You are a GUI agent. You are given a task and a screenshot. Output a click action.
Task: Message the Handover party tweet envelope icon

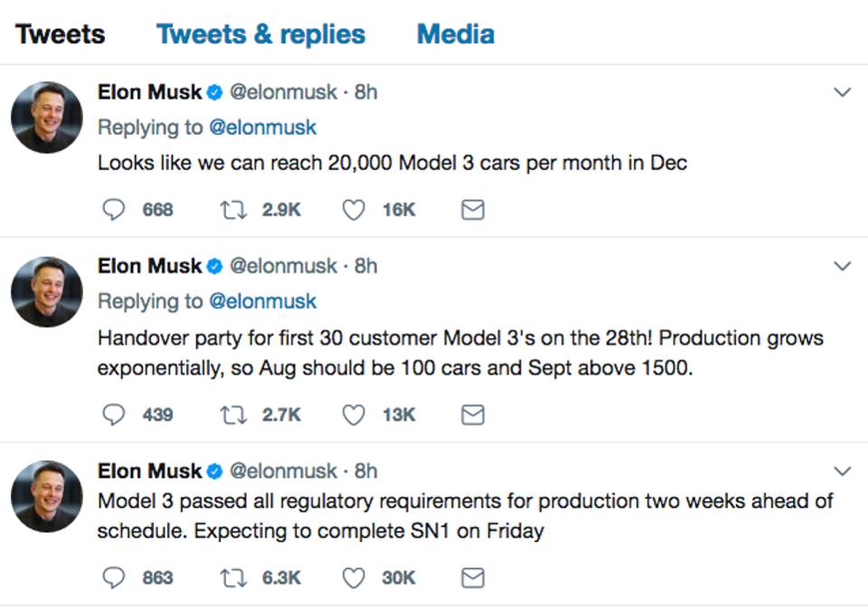pyautogui.click(x=473, y=414)
